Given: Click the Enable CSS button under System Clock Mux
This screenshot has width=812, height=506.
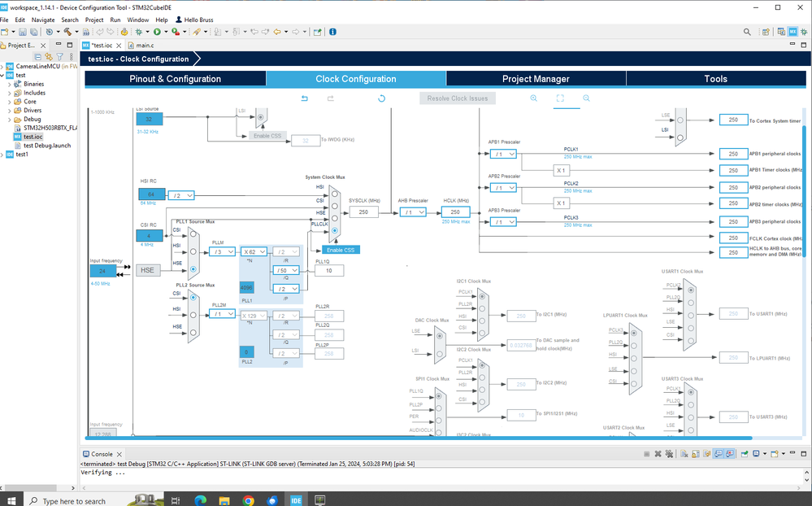Looking at the screenshot, I should 341,250.
